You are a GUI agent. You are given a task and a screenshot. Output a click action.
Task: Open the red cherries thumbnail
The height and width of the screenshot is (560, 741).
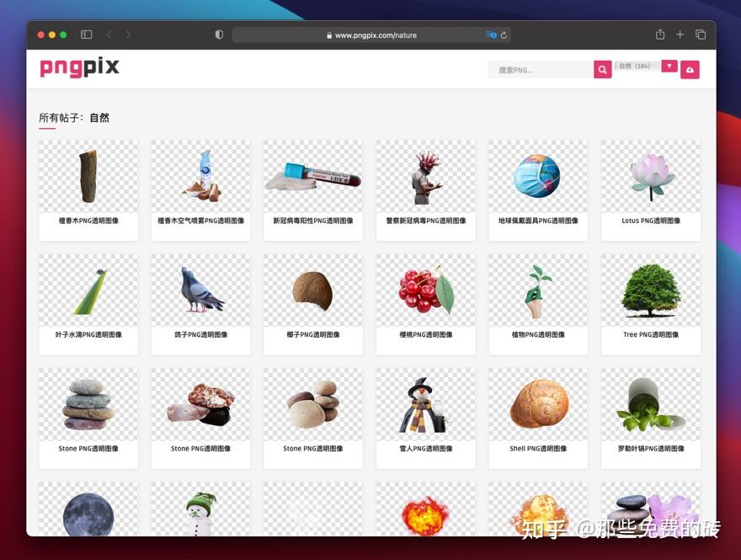pos(426,291)
